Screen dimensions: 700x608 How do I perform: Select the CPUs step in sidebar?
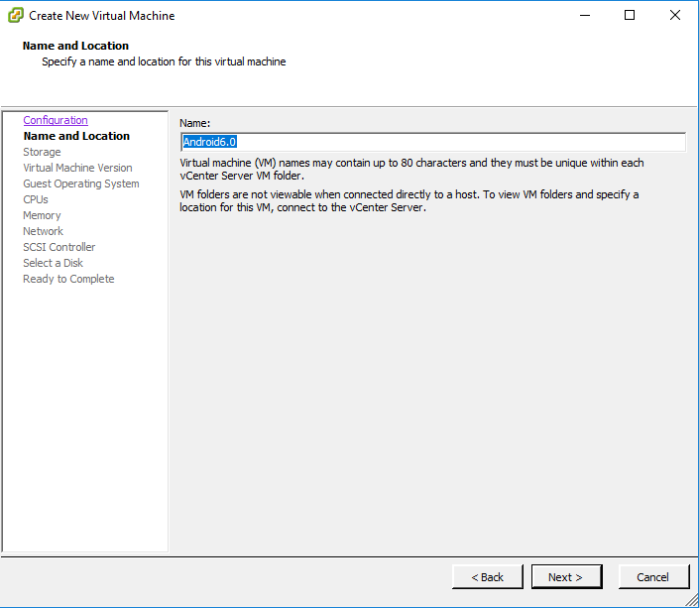[x=36, y=199]
